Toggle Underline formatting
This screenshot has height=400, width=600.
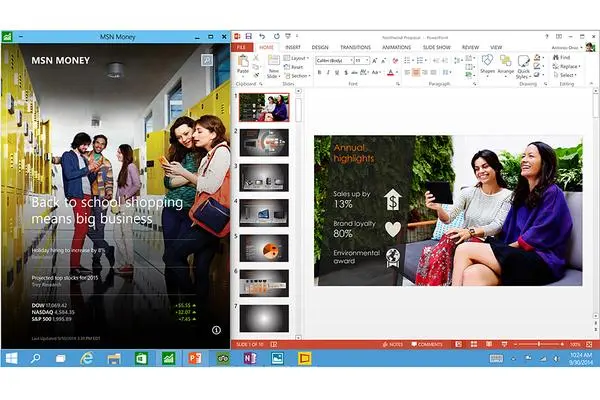(337, 72)
